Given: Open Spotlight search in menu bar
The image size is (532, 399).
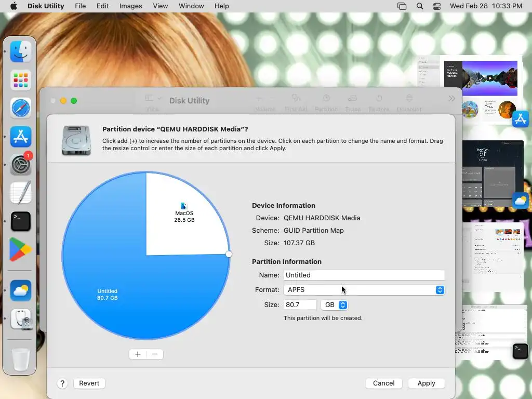Looking at the screenshot, I should [x=420, y=6].
